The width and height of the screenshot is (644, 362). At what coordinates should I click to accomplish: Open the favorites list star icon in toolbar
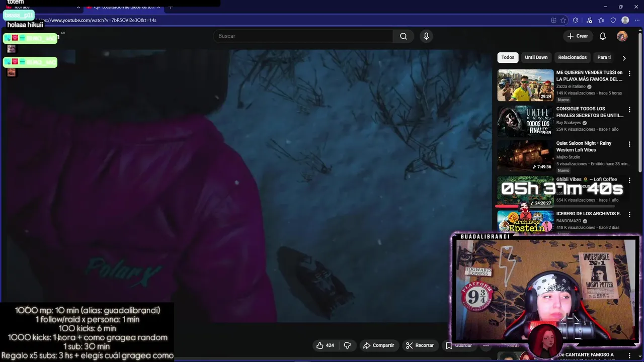[x=601, y=20]
